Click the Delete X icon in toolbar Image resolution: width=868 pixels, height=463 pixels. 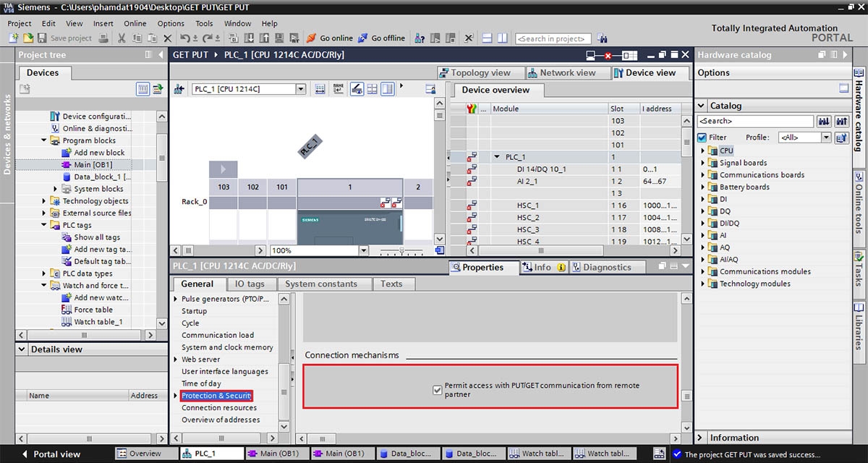[x=167, y=38]
